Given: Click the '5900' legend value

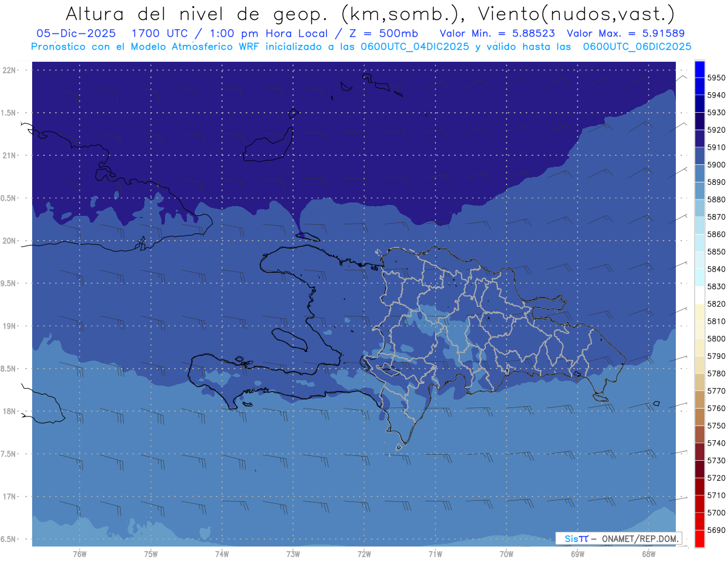Looking at the screenshot, I should point(716,164).
